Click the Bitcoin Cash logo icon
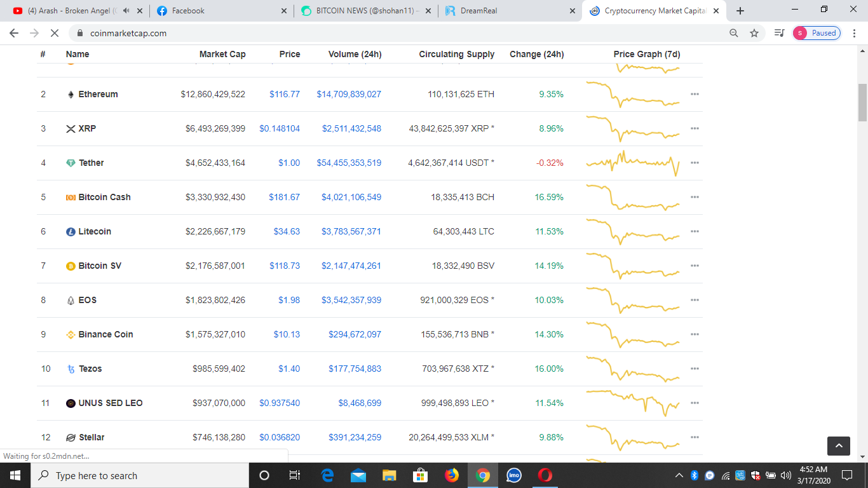Image resolution: width=868 pixels, height=488 pixels. [x=71, y=197]
